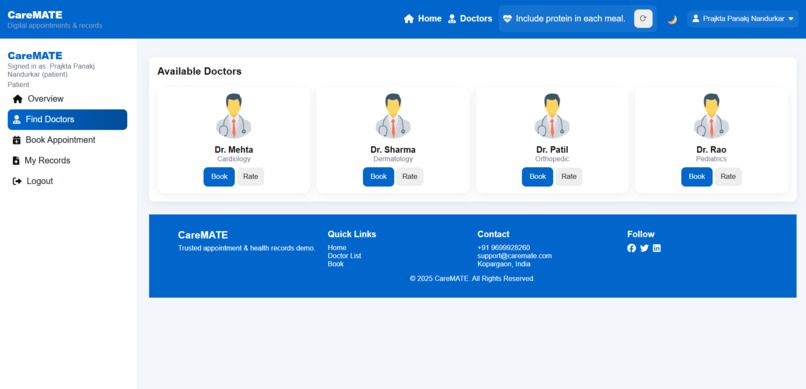Book an appointment with Dr. Patil
This screenshot has height=389, width=806.
point(538,177)
